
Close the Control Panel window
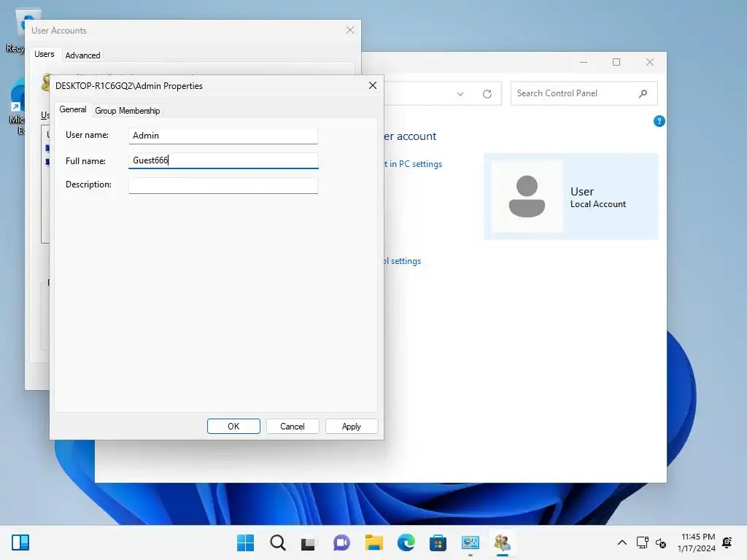coord(650,62)
